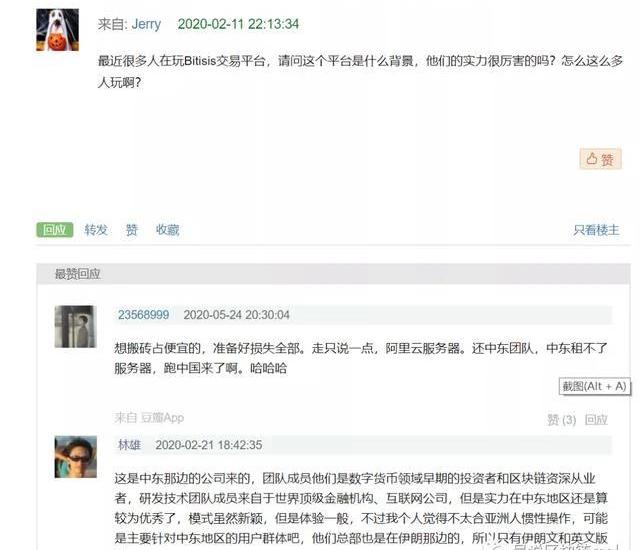Click the 豆瓣App source label
Image resolution: width=640 pixels, height=550 pixels.
point(162,417)
